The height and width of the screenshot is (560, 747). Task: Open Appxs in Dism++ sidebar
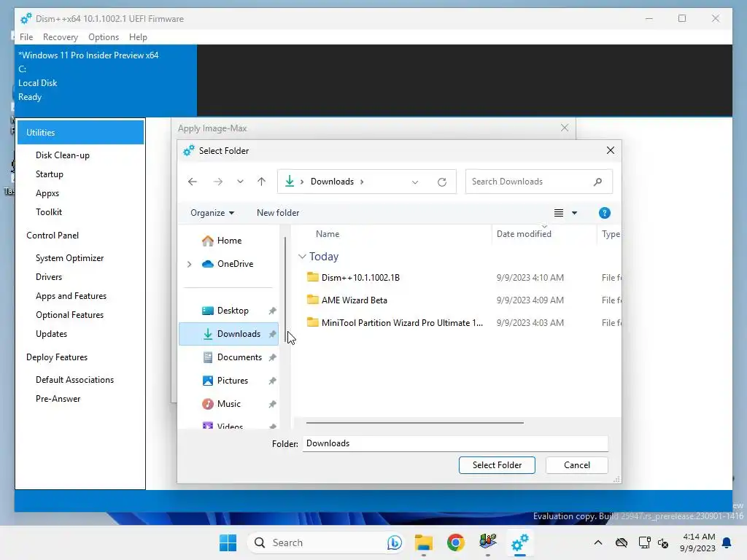pyautogui.click(x=47, y=193)
